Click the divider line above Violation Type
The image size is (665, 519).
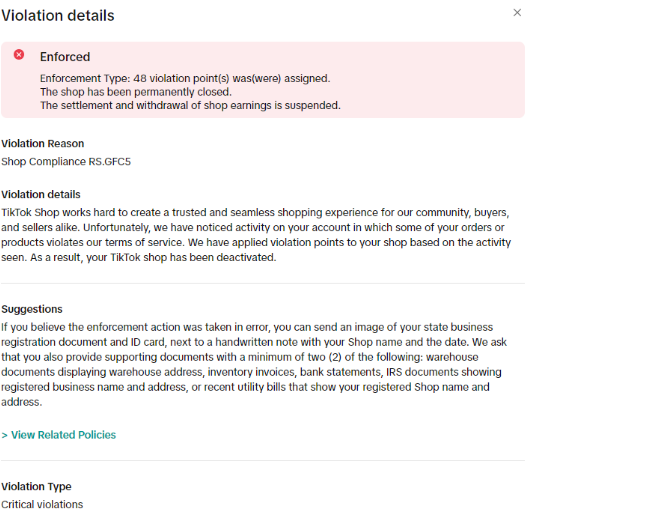point(263,460)
